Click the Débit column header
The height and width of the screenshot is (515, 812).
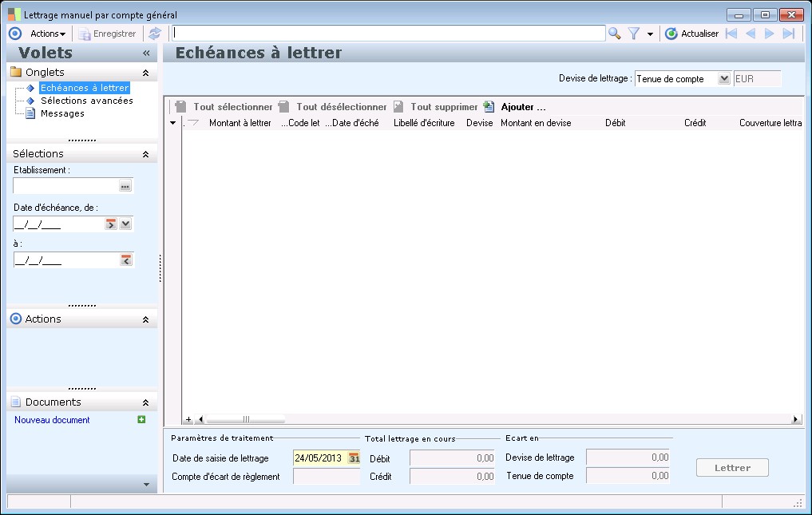coord(616,123)
